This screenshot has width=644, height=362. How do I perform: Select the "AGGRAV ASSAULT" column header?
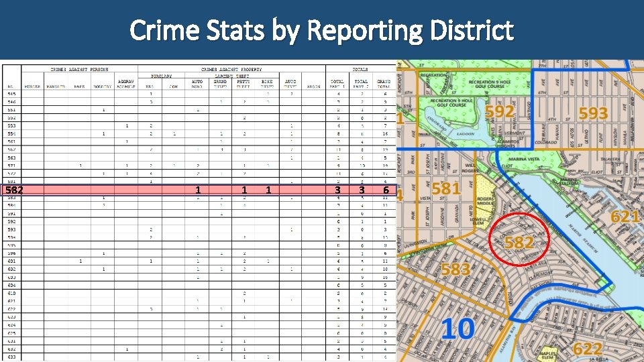(x=125, y=84)
